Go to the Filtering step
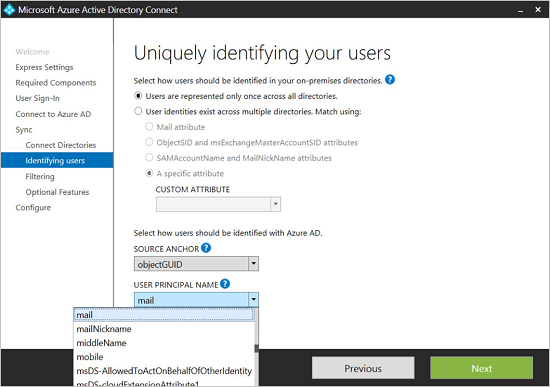Screen dimensions: 550x387 point(40,176)
